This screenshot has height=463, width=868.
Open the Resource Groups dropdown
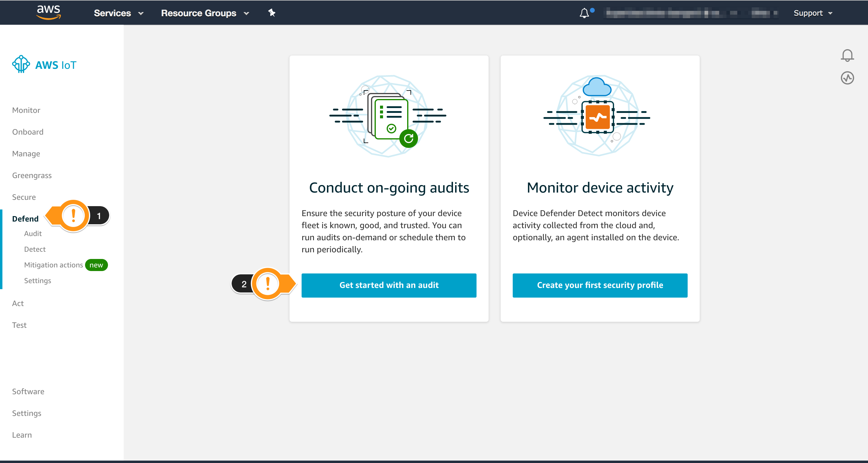[x=205, y=13]
